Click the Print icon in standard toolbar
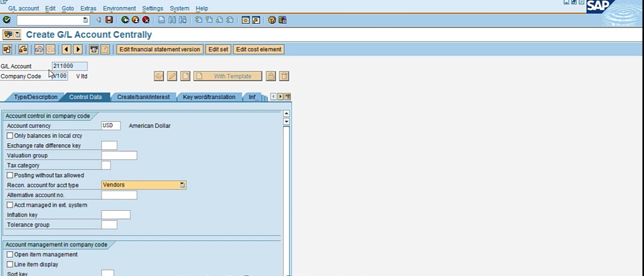 [161, 20]
